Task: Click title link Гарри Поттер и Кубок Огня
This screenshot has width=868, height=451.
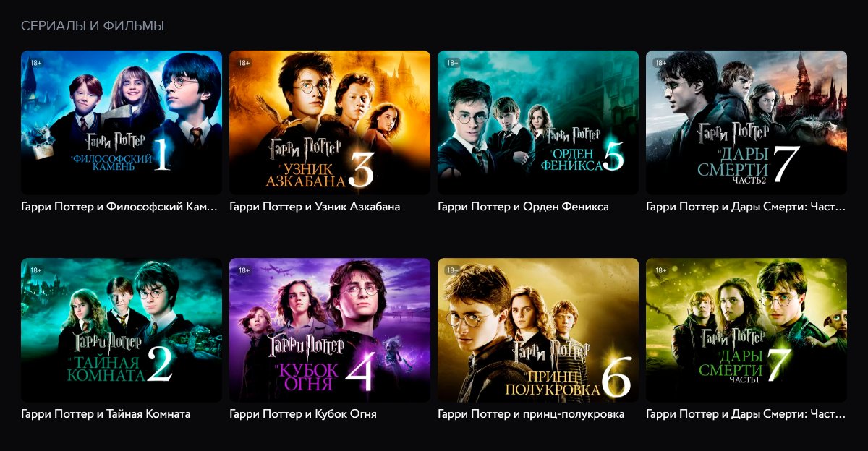Action: [x=303, y=414]
